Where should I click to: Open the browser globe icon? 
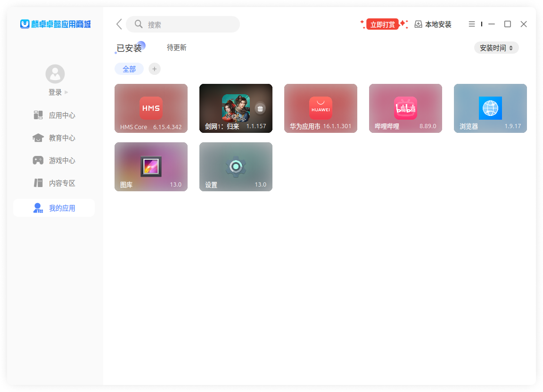tap(490, 108)
